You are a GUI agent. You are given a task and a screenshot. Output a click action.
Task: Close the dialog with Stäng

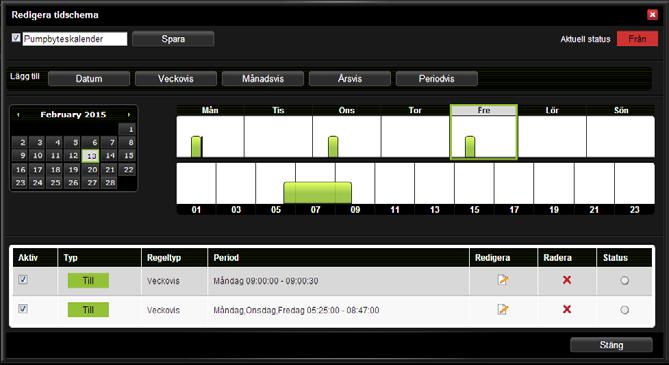coord(611,345)
